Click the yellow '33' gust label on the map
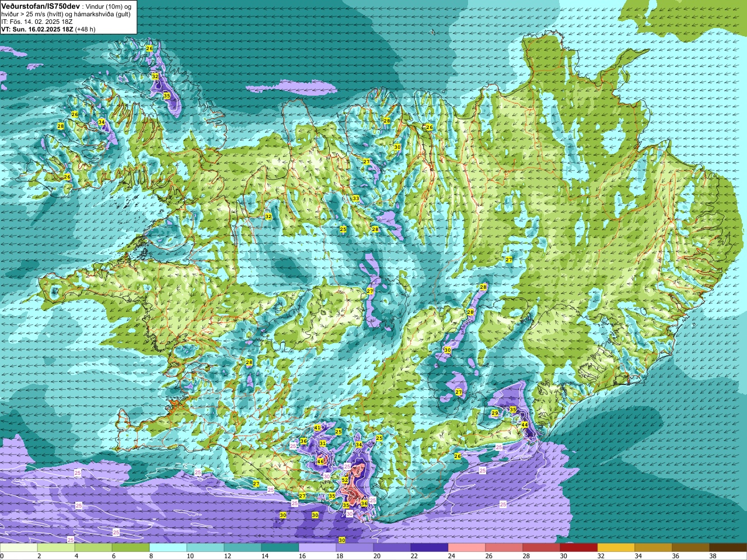This screenshot has width=747, height=560. coord(355,199)
